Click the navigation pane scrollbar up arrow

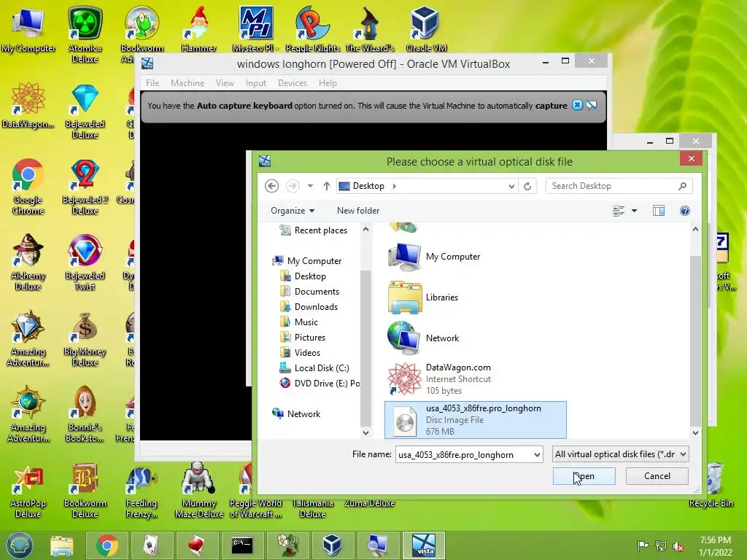[365, 229]
